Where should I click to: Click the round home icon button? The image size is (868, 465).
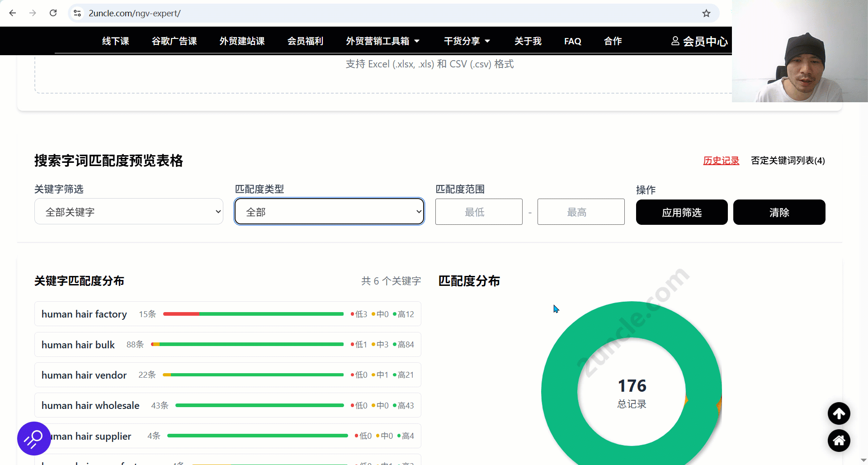click(839, 441)
